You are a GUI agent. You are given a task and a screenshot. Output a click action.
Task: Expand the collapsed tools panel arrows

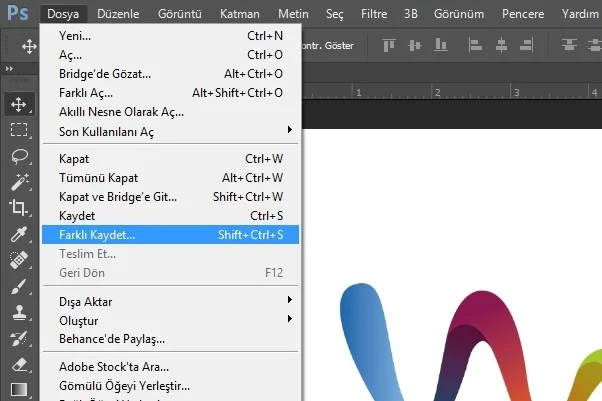(x=9, y=69)
